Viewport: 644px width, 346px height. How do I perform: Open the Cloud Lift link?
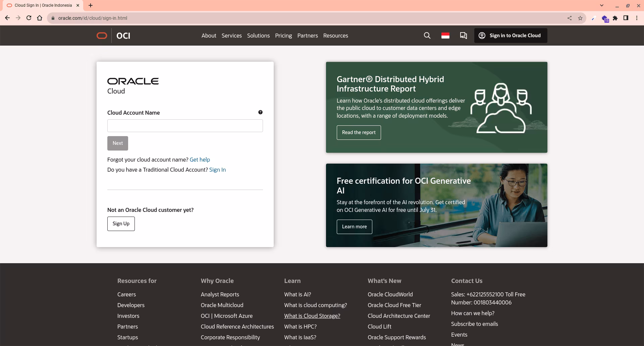[x=379, y=327]
